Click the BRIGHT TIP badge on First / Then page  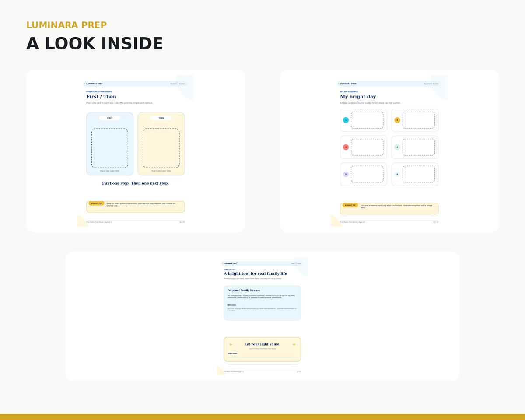pos(96,203)
